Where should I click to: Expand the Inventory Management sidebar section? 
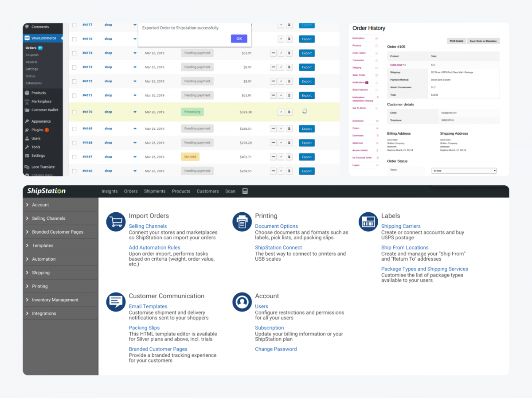(60, 300)
